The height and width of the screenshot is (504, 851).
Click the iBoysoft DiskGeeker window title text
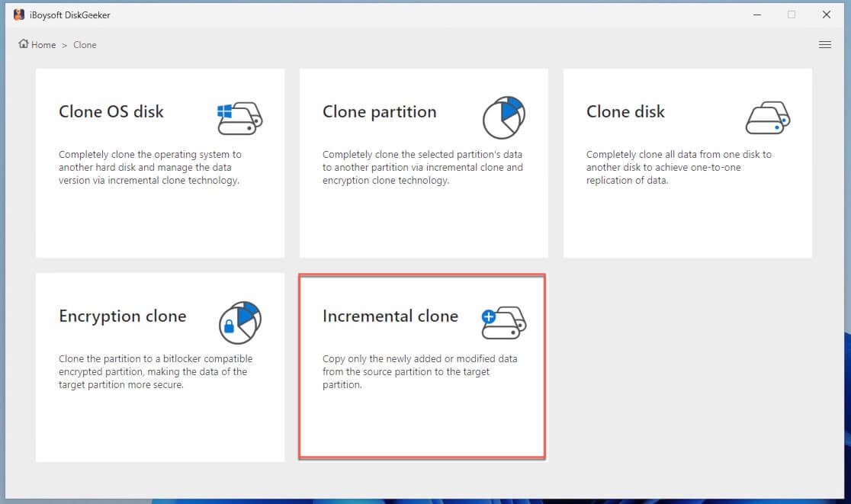pyautogui.click(x=70, y=15)
